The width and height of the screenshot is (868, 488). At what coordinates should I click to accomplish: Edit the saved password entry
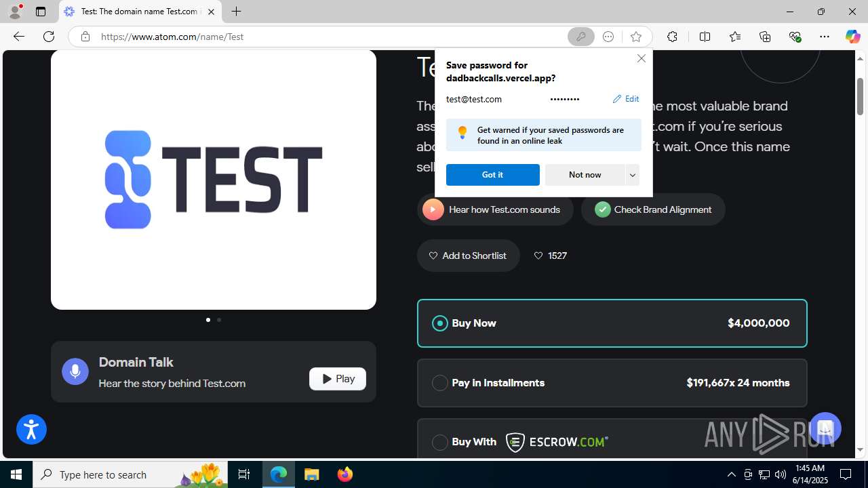625,99
